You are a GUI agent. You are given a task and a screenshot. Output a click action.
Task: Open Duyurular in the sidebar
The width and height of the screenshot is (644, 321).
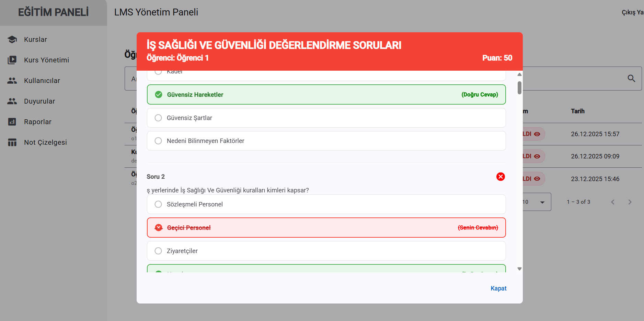pyautogui.click(x=39, y=101)
